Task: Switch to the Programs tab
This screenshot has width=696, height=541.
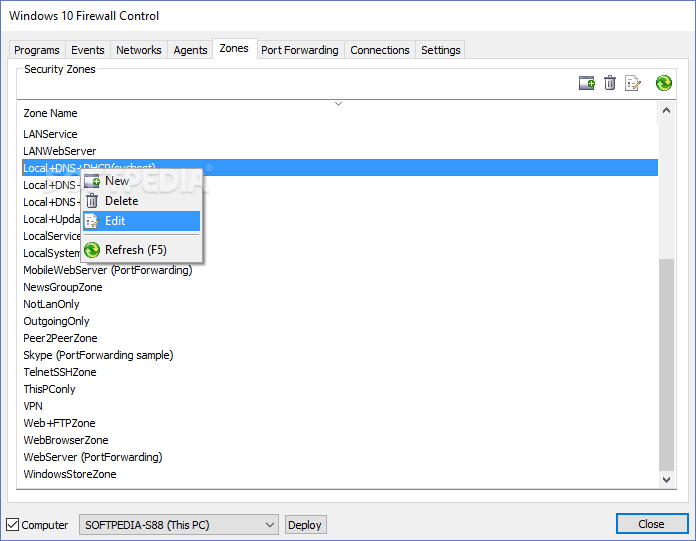Action: coord(37,50)
